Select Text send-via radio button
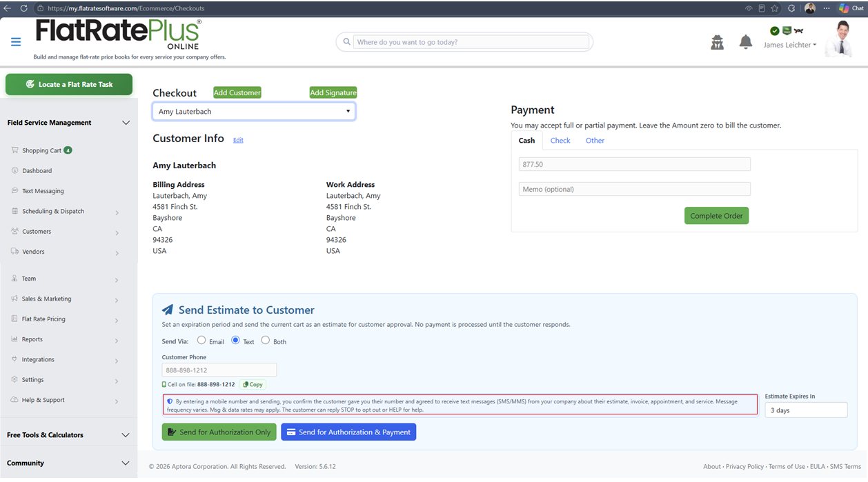Viewport: 868px width, 482px height. [x=235, y=340]
